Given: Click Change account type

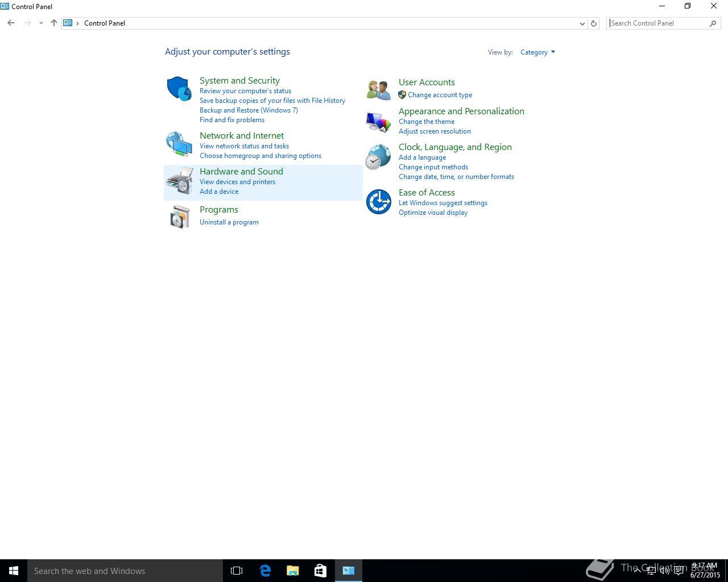Looking at the screenshot, I should click(x=440, y=95).
